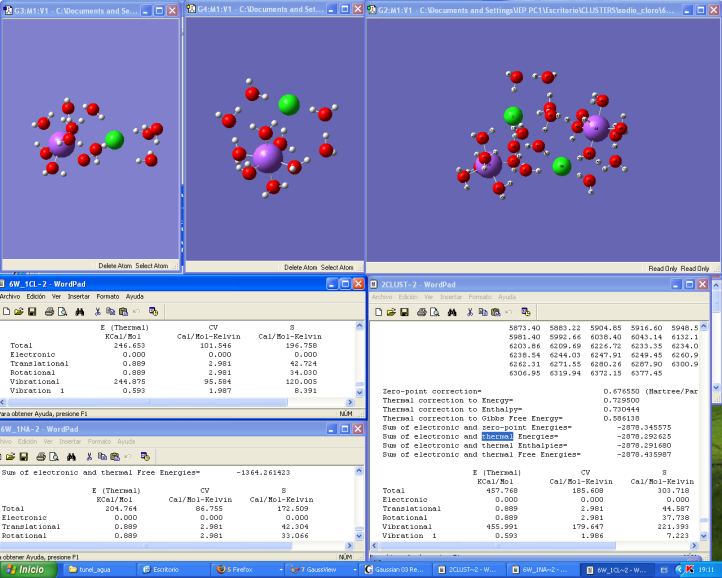722x578 pixels.
Task: Click green chlorine atom in G4 window
Action: (289, 105)
